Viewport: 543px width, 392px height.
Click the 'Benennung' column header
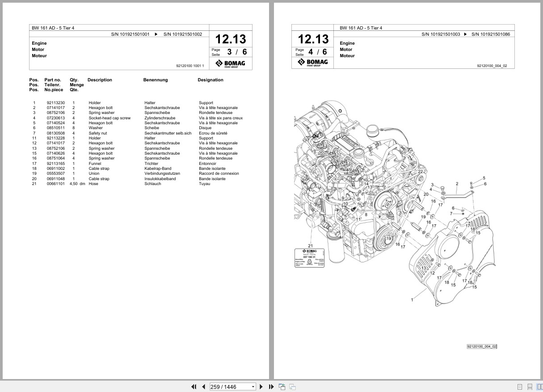(x=156, y=80)
